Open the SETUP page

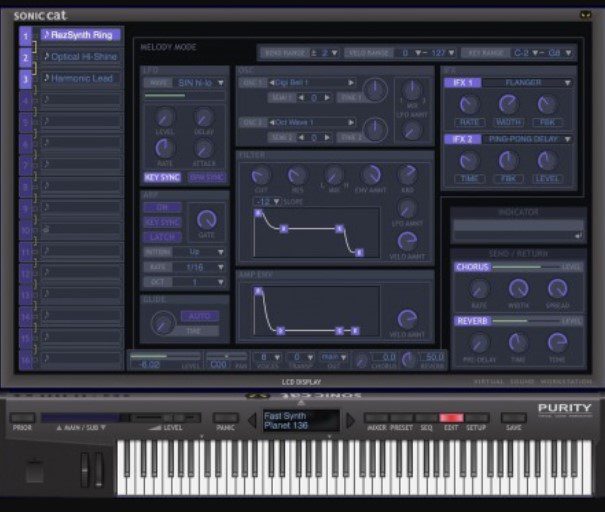click(x=477, y=417)
